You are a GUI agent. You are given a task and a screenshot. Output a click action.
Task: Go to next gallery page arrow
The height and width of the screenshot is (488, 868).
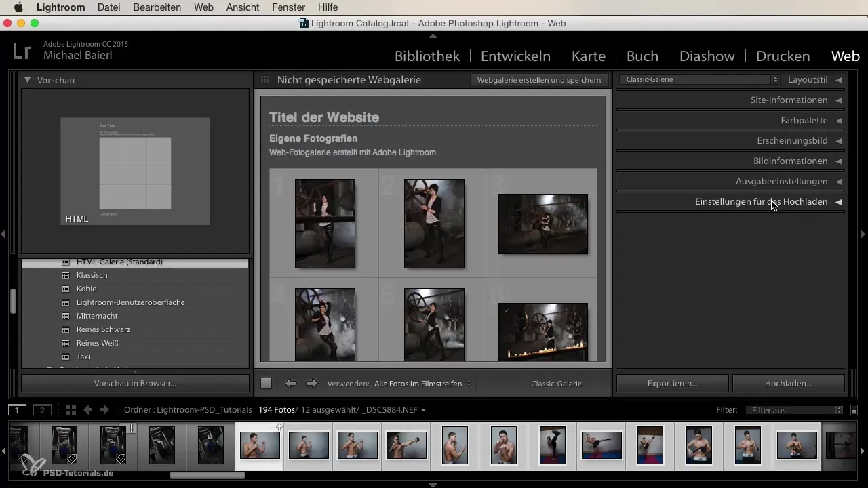312,384
